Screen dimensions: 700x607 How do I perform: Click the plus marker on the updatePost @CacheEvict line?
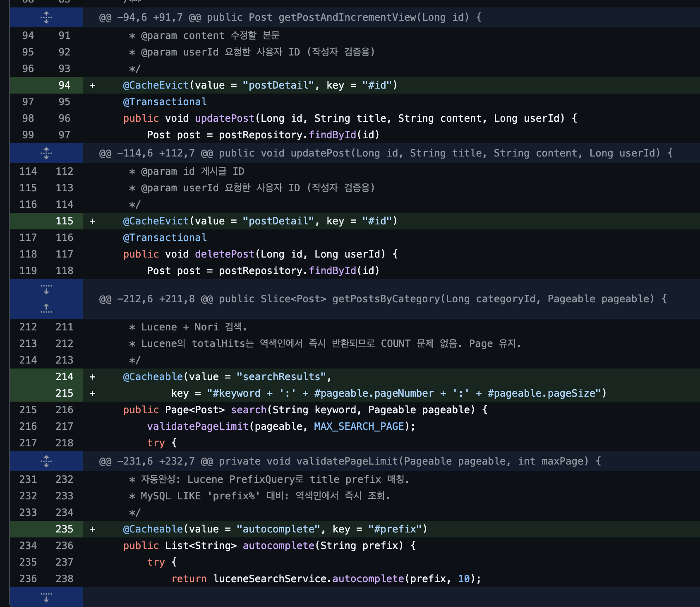[92, 85]
